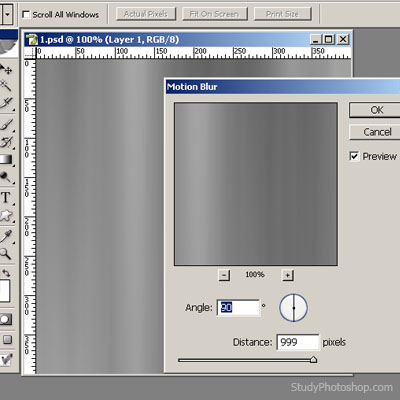The height and width of the screenshot is (400, 400).
Task: Zoom out the blur preview
Action: tap(224, 275)
